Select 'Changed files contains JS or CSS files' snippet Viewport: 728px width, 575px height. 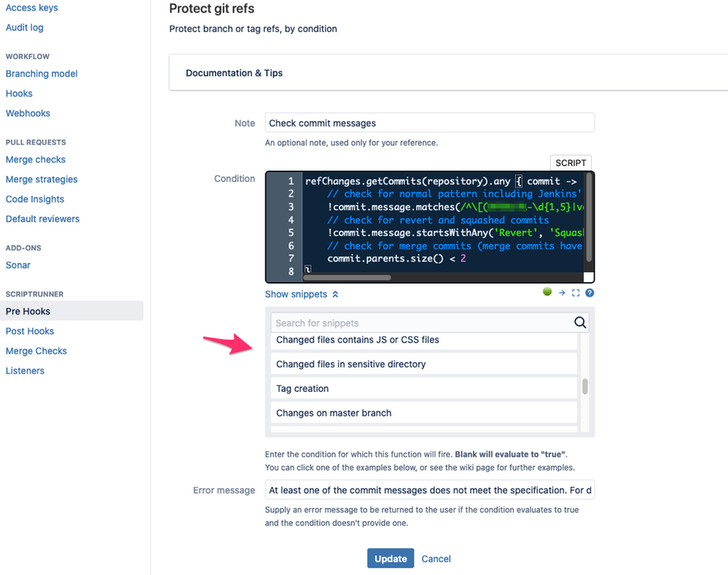(424, 340)
